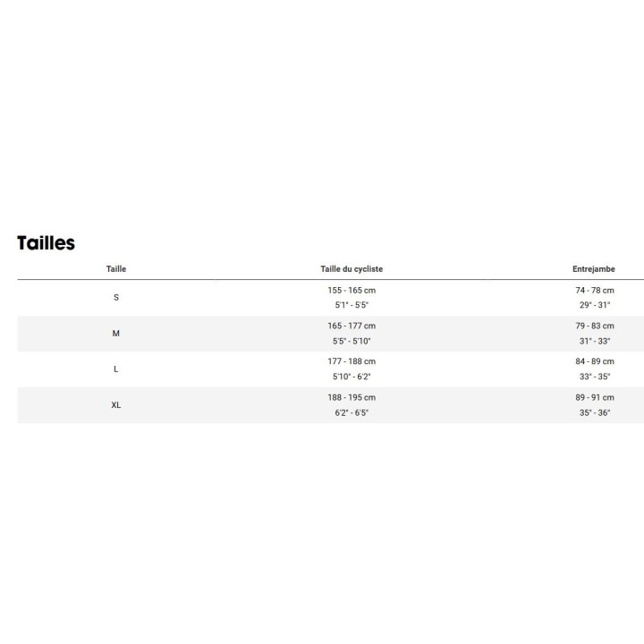The height and width of the screenshot is (644, 644).
Task: Select the "89 - 91 cm" inseam value
Action: tap(595, 398)
